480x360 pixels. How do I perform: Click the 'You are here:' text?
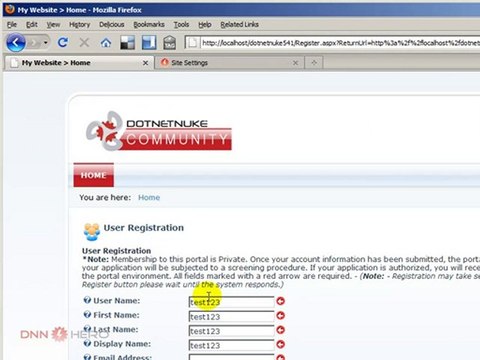coord(105,197)
